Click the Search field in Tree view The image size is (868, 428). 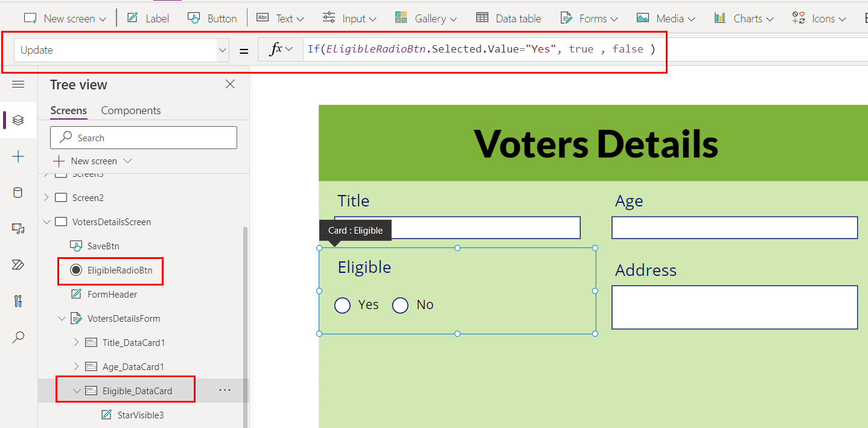tap(143, 138)
